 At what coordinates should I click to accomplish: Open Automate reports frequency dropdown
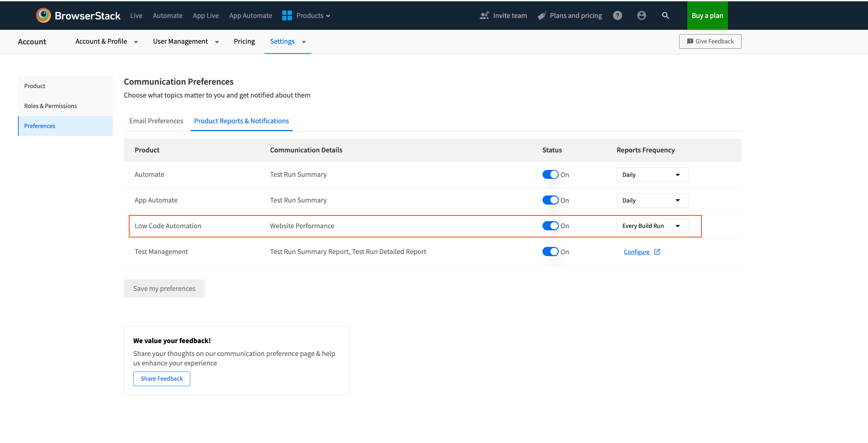coord(652,174)
